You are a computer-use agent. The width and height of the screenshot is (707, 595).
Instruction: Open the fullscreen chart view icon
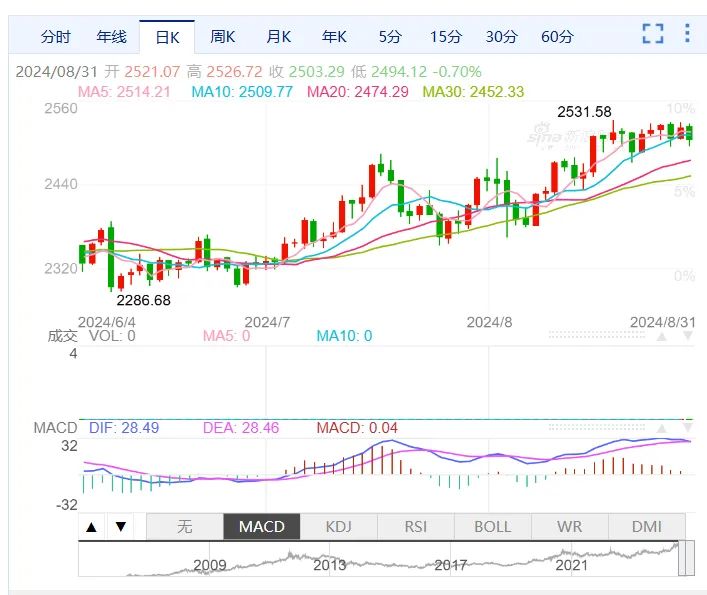coord(653,34)
